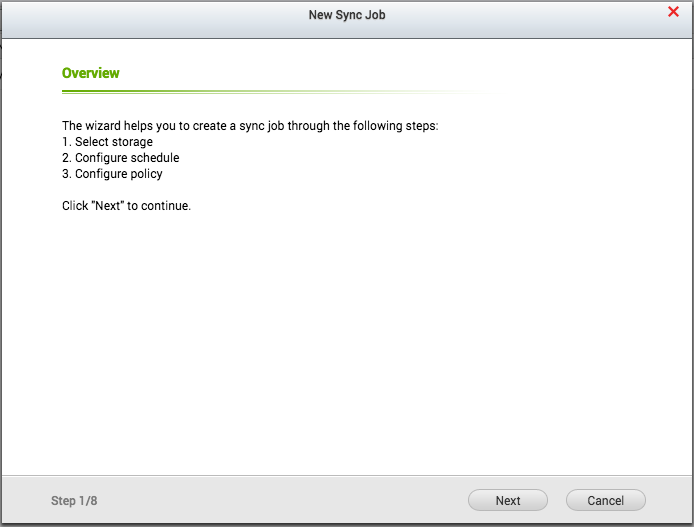Cancel the New Sync Job wizard

pyautogui.click(x=605, y=500)
